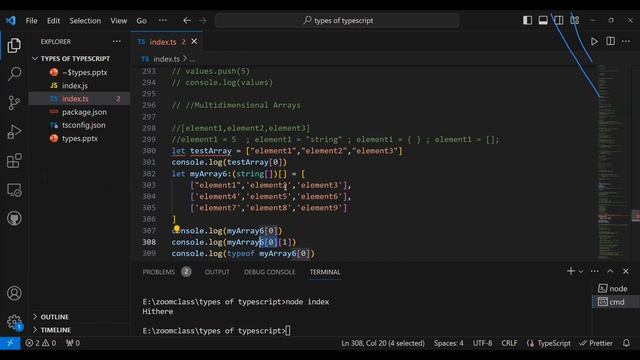Toggle the bottom panel layout icon
Screen dimensions: 640x360
click(x=543, y=20)
